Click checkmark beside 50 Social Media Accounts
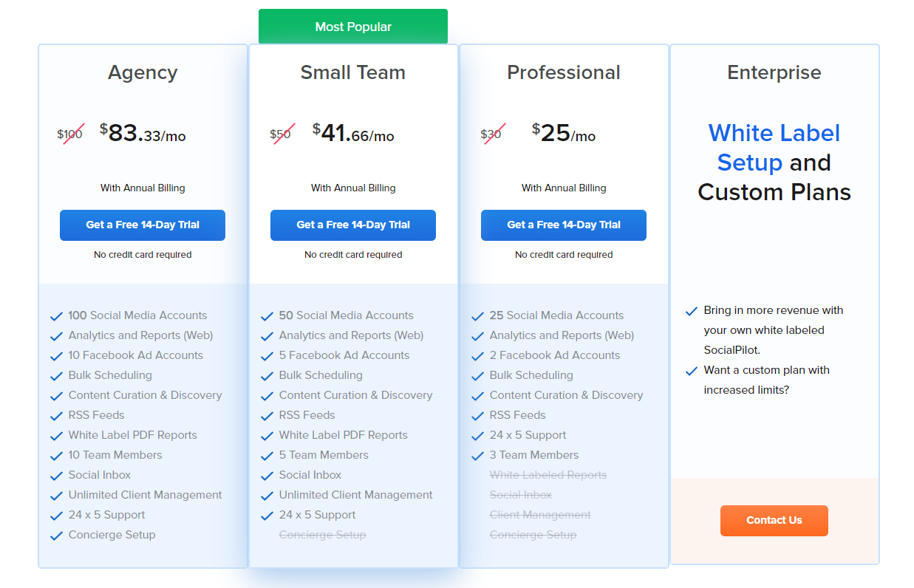The image size is (914, 588). 267,316
